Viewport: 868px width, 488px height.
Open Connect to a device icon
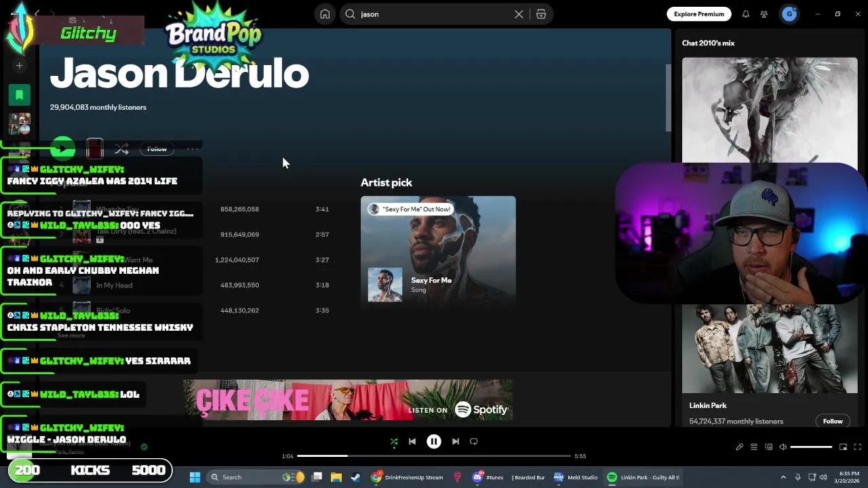click(768, 447)
